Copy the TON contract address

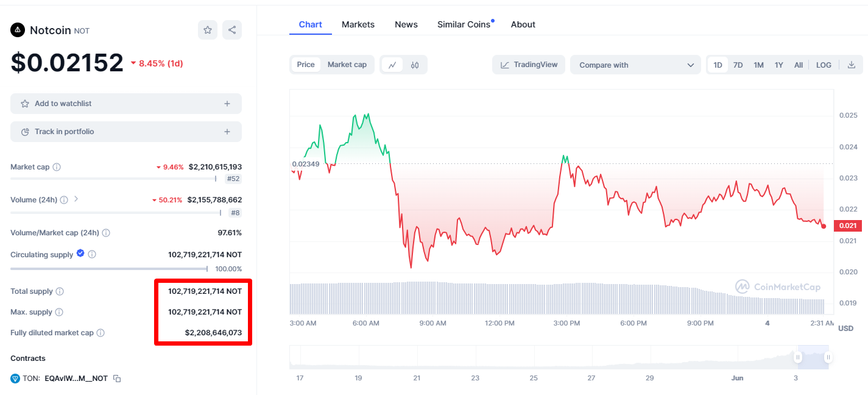[x=117, y=379]
